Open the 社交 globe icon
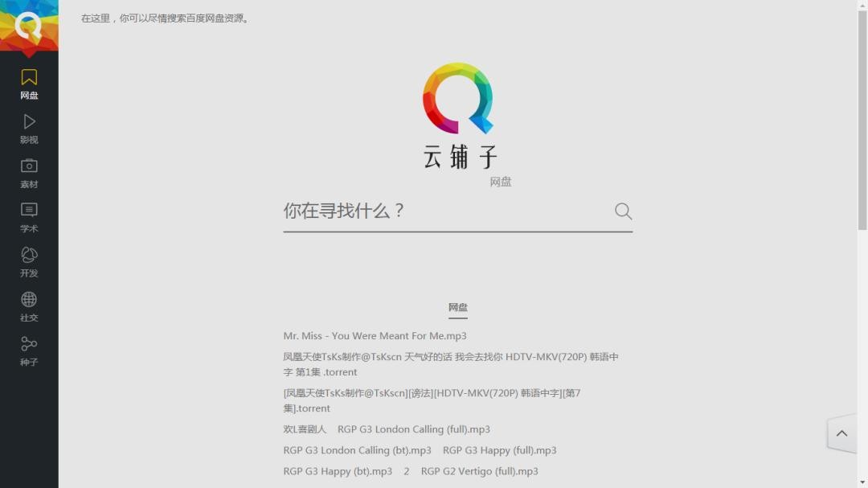The image size is (868, 488). point(29,300)
